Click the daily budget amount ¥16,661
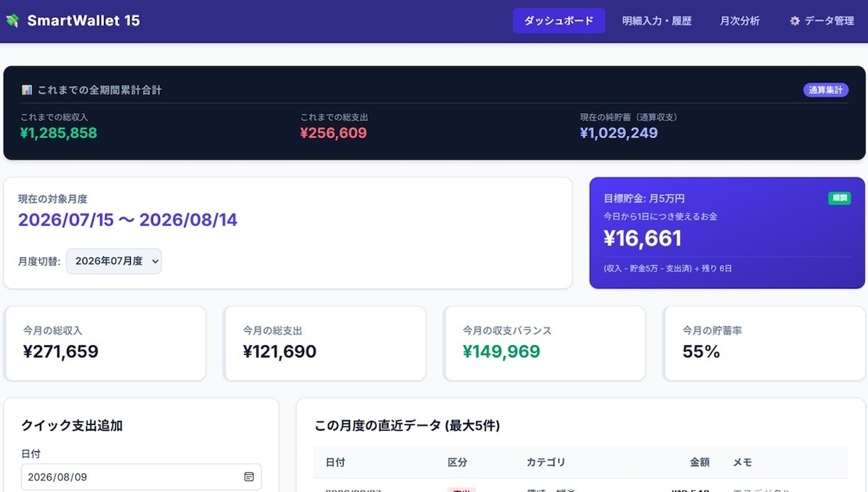 [643, 239]
